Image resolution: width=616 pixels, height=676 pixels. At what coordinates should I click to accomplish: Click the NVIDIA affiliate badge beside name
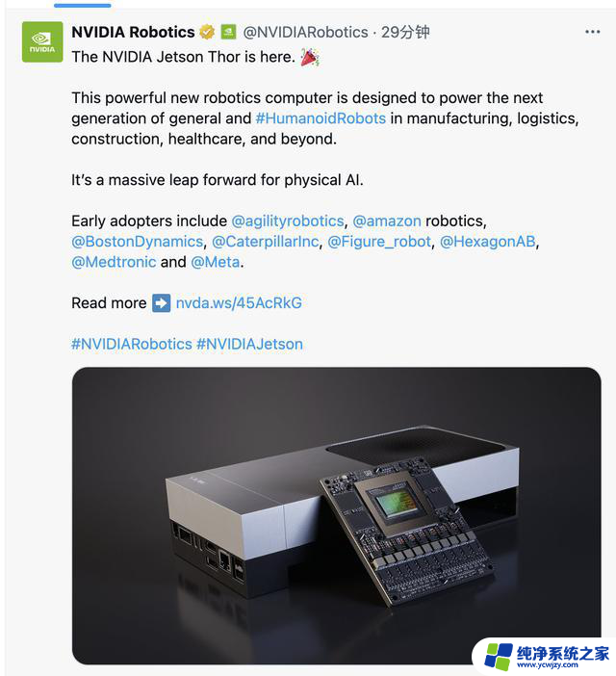[x=228, y=32]
